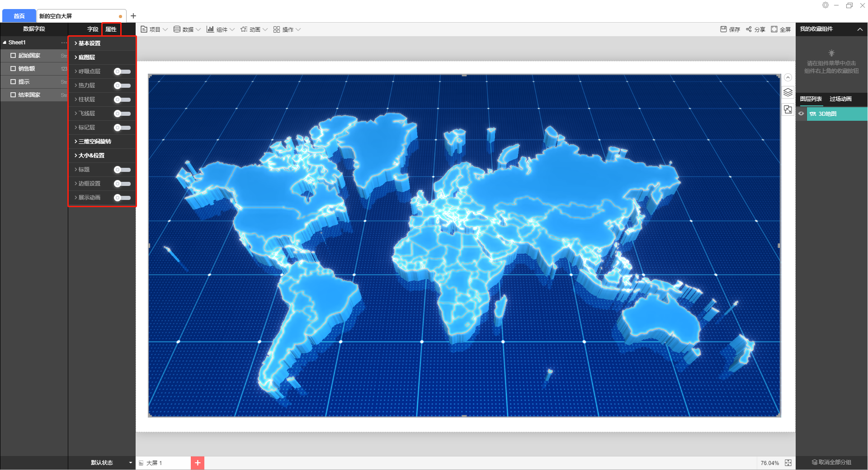
Task: Switch to the 过场动画 tab
Action: pyautogui.click(x=840, y=99)
